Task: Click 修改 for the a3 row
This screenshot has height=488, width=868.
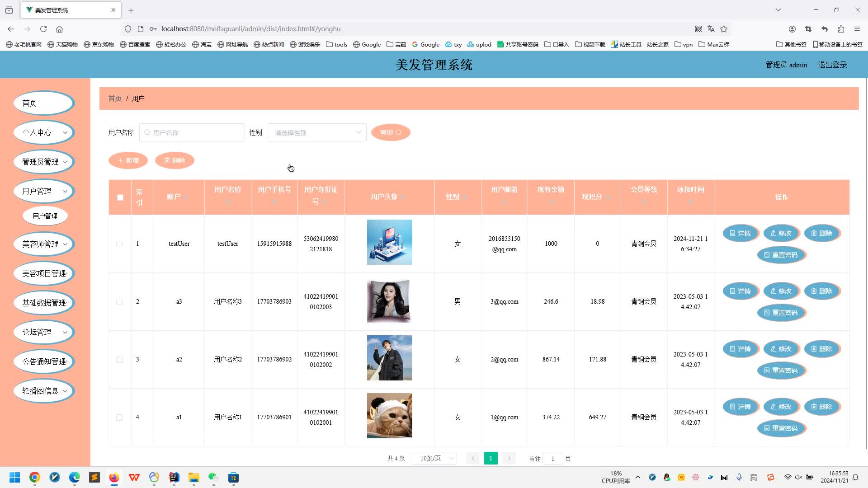Action: pyautogui.click(x=781, y=291)
